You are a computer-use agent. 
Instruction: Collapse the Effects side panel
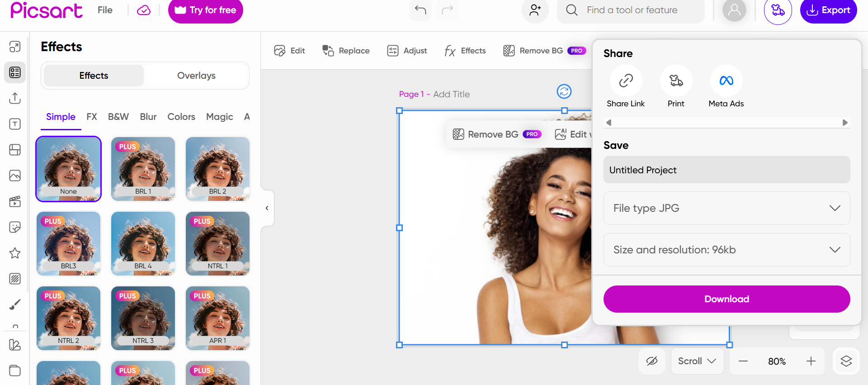click(267, 208)
